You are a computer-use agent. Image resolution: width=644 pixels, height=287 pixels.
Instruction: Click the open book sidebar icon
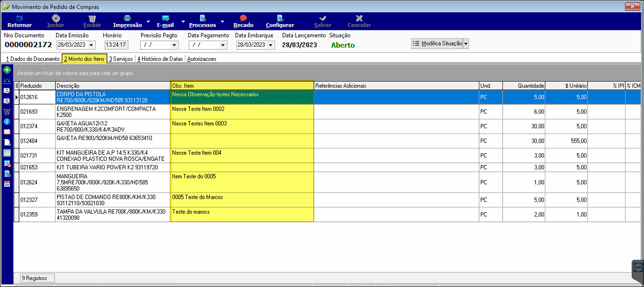7,132
